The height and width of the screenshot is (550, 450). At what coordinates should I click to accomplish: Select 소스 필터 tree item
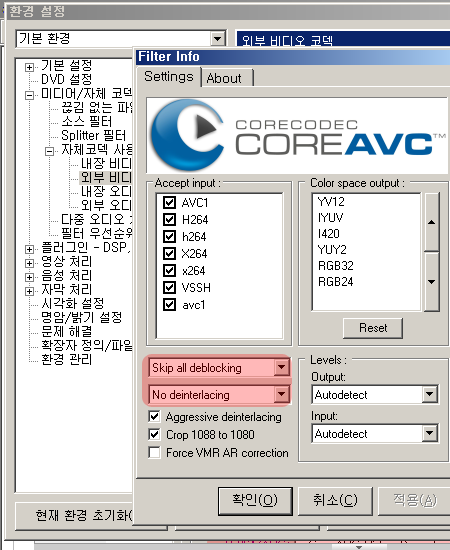86,121
